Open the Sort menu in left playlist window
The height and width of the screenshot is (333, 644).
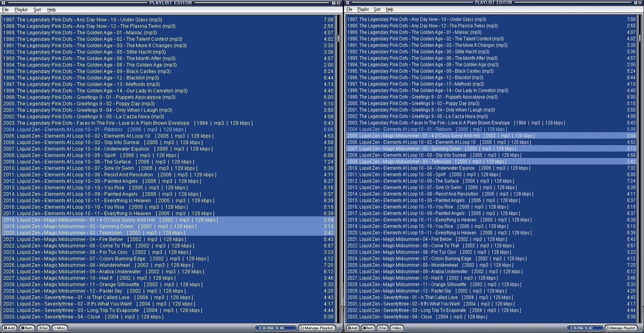(x=37, y=10)
